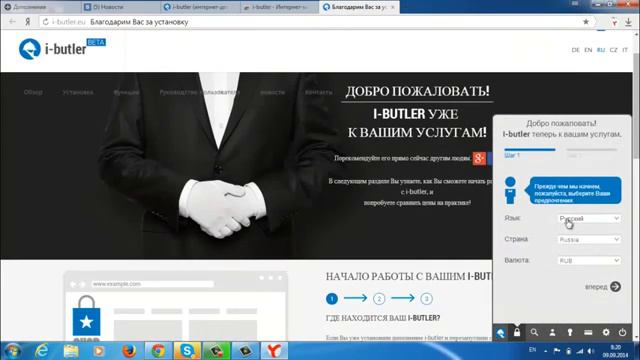The width and height of the screenshot is (640, 360).
Task: Open Skype from the taskbar
Action: pyautogui.click(x=187, y=351)
